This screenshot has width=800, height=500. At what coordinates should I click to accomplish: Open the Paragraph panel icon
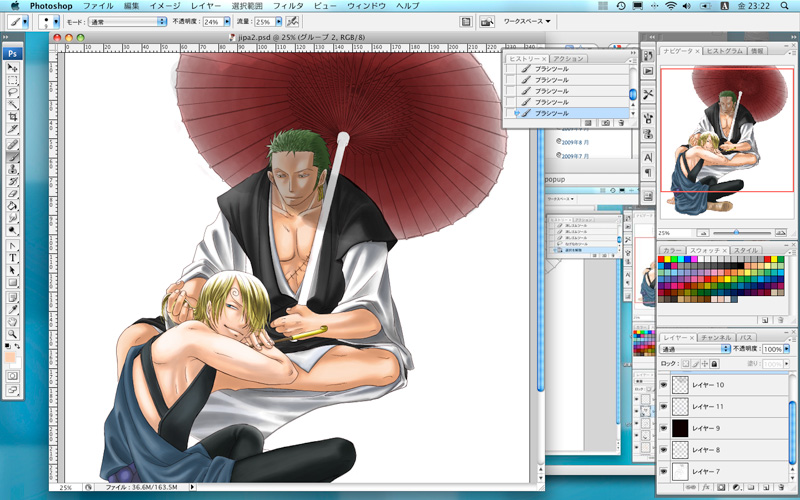click(648, 173)
